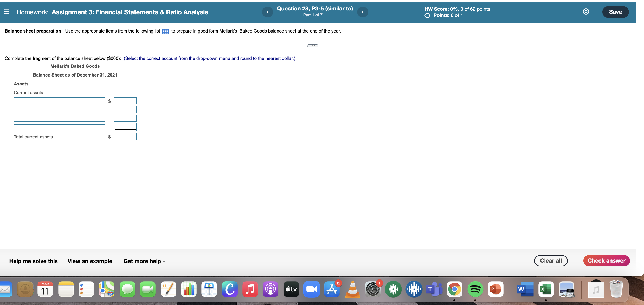Click the Clear all button
The image size is (644, 305).
coord(551,260)
